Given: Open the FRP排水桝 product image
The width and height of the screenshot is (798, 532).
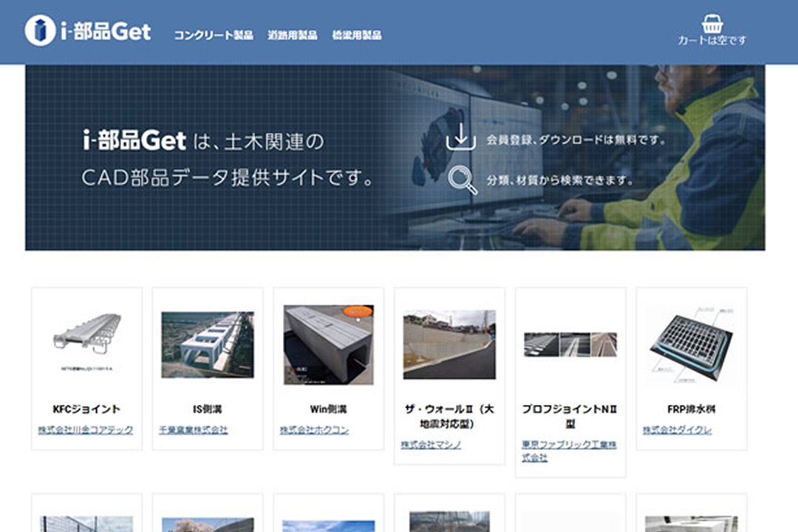Looking at the screenshot, I should pyautogui.click(x=692, y=344).
